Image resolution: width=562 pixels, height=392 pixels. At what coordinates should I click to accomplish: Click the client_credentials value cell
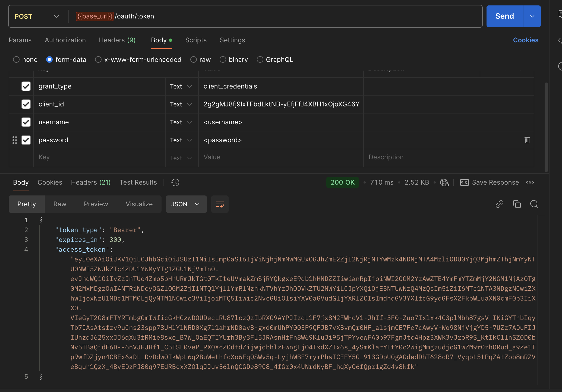[281, 86]
